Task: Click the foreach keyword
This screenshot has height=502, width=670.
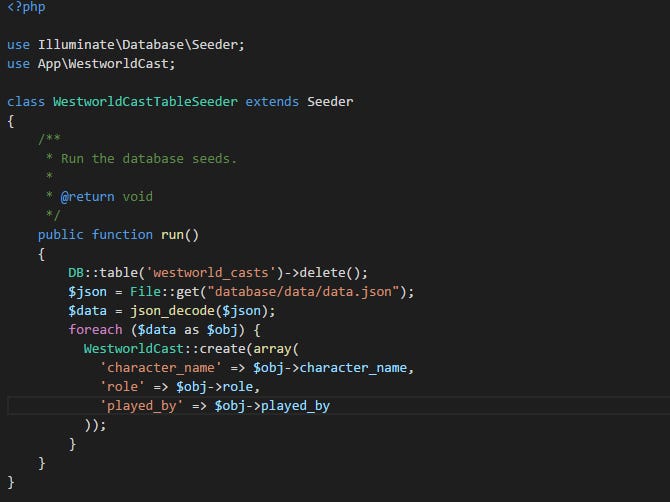Action: pos(95,329)
